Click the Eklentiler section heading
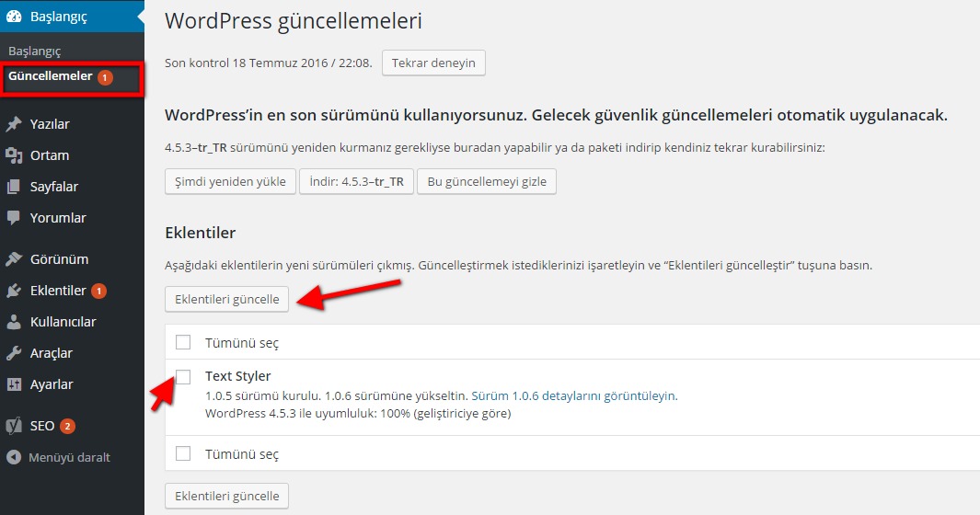The width and height of the screenshot is (980, 515). pyautogui.click(x=200, y=233)
